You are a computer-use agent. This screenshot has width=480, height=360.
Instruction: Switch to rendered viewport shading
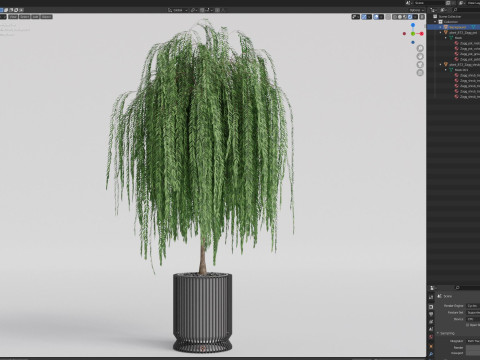pos(410,17)
